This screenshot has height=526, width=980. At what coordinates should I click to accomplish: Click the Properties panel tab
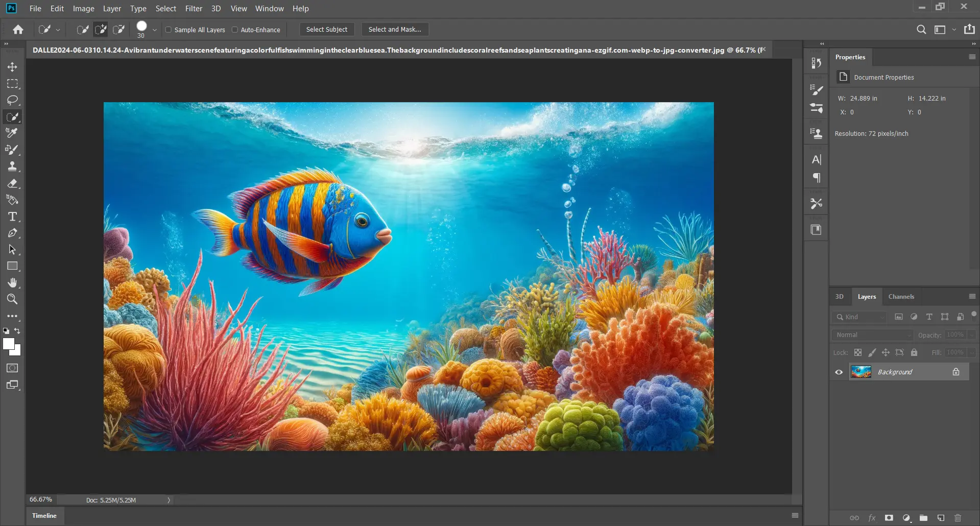pos(850,57)
